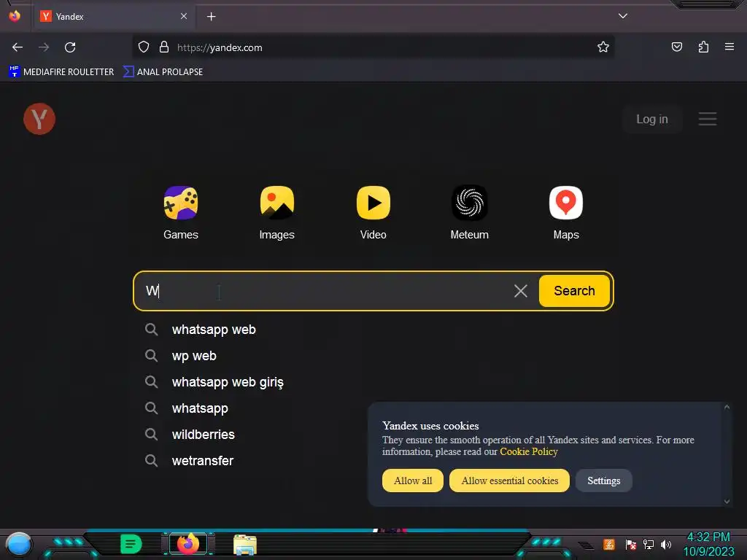747x560 pixels.
Task: Select the 'wildberries' suggestion
Action: pos(203,435)
